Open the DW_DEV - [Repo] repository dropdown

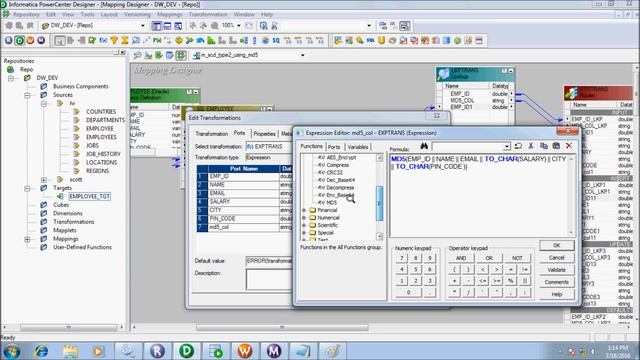tap(142, 26)
